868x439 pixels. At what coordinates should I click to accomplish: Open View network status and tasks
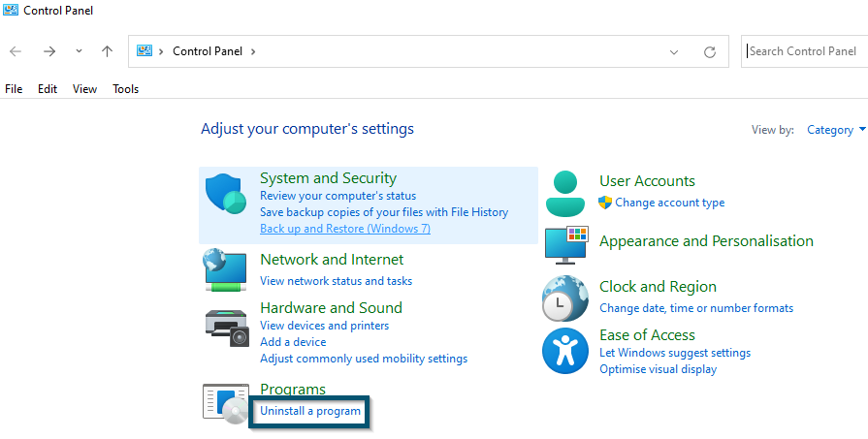point(336,281)
